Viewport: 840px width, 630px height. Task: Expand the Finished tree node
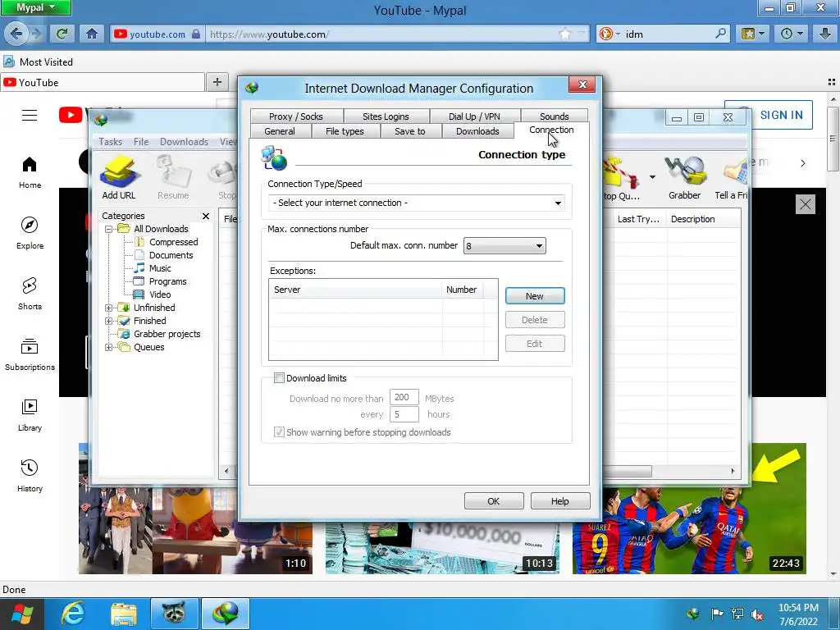[x=109, y=321]
